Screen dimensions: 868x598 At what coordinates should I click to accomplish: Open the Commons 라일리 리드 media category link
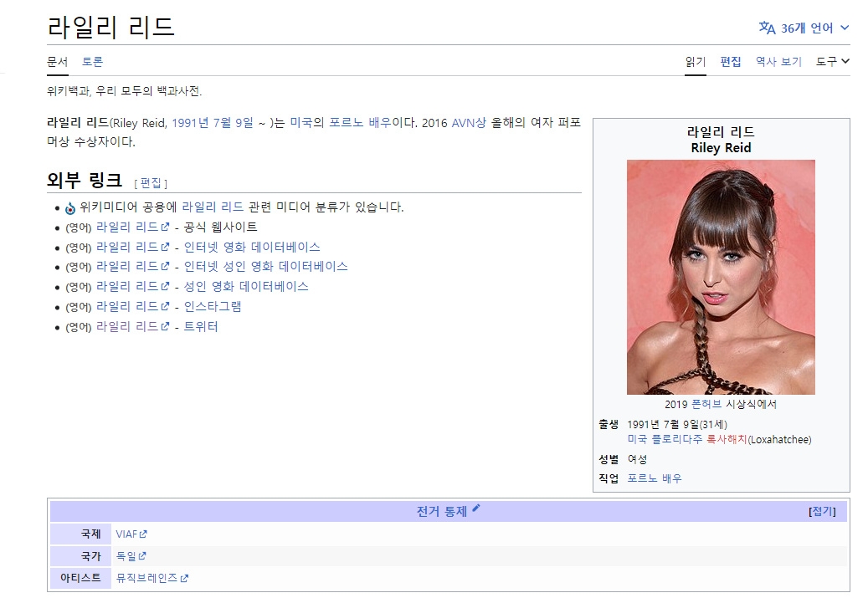coord(213,207)
